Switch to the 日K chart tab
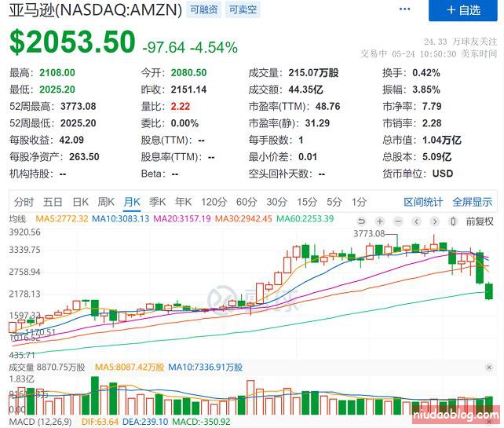Screen dimensions: 504x428 pos(80,202)
